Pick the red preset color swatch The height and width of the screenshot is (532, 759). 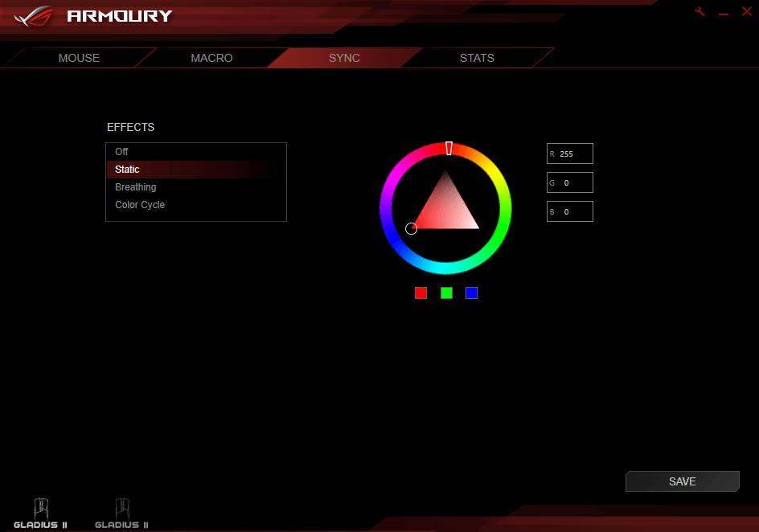point(421,293)
